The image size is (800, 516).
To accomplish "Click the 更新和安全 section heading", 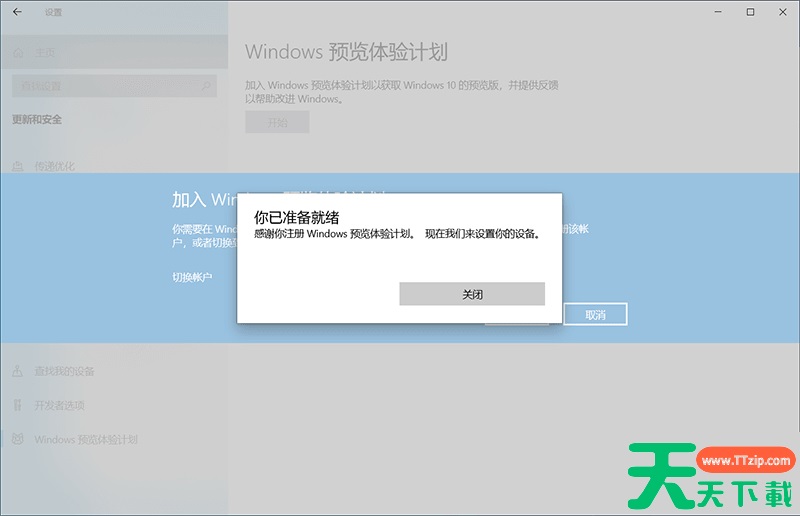I will point(37,119).
